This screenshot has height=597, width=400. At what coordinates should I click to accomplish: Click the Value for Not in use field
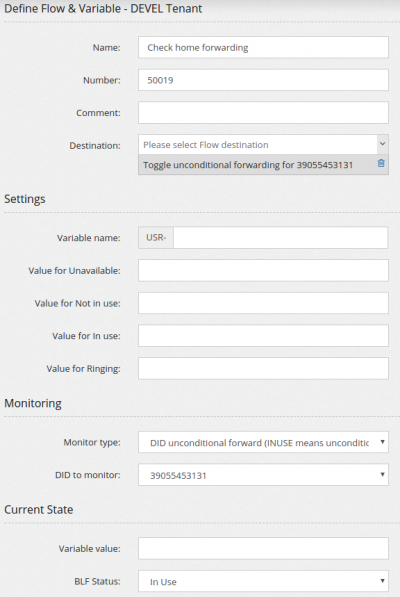[x=263, y=303]
